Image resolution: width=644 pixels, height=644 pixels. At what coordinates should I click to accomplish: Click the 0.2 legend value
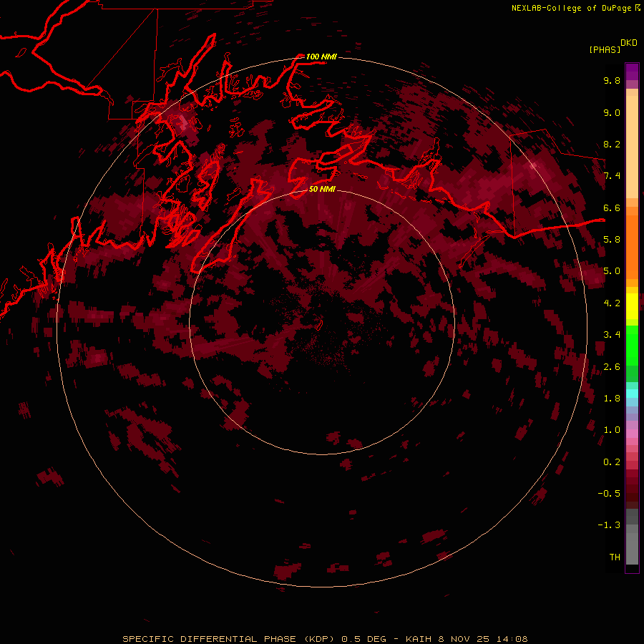pyautogui.click(x=612, y=462)
